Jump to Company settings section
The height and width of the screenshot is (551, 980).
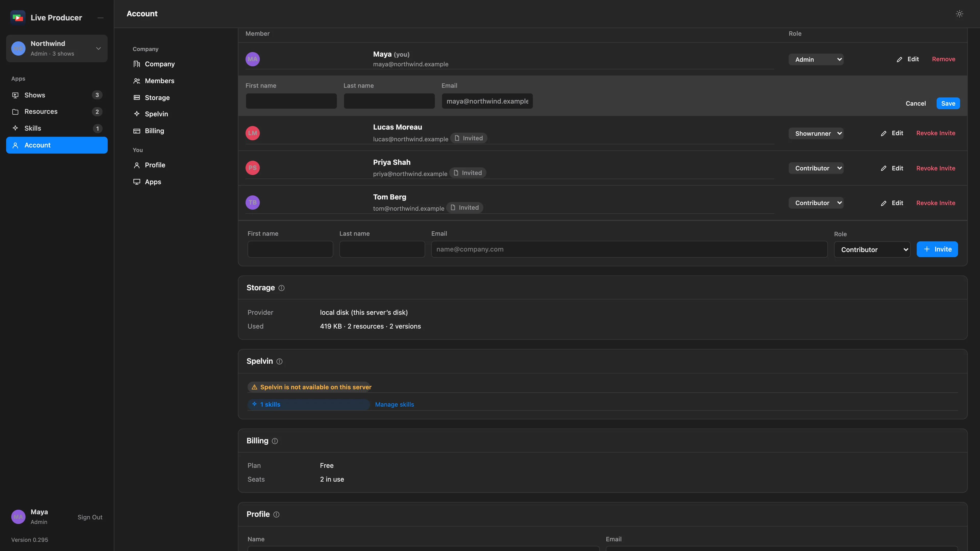tap(154, 64)
